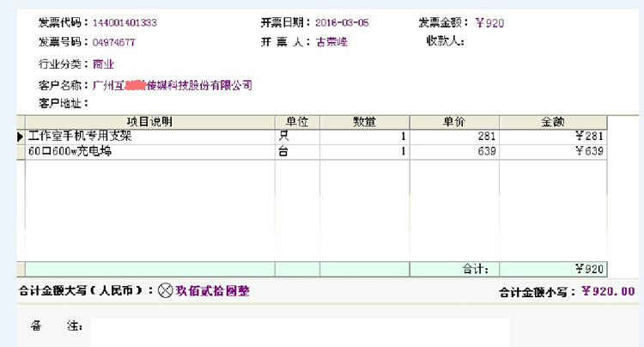Select the 工作室手机专用支架 item cell
This screenshot has height=347, width=644.
coord(81,137)
